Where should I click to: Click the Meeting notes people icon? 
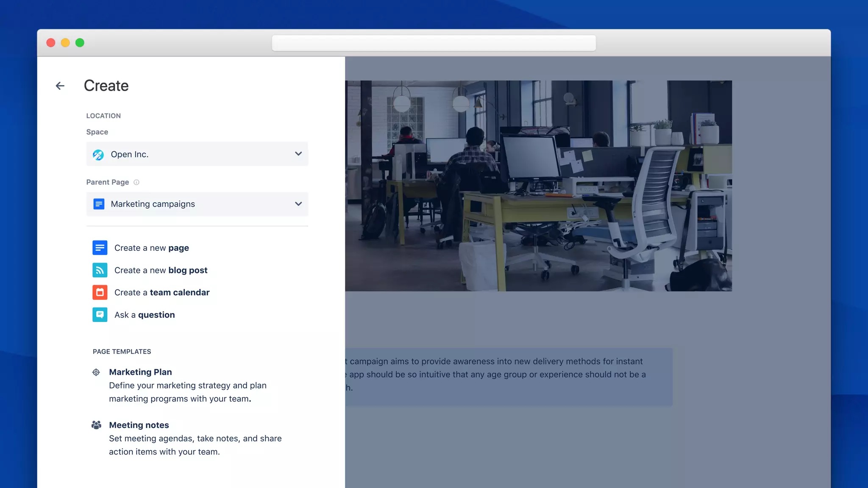pos(96,425)
